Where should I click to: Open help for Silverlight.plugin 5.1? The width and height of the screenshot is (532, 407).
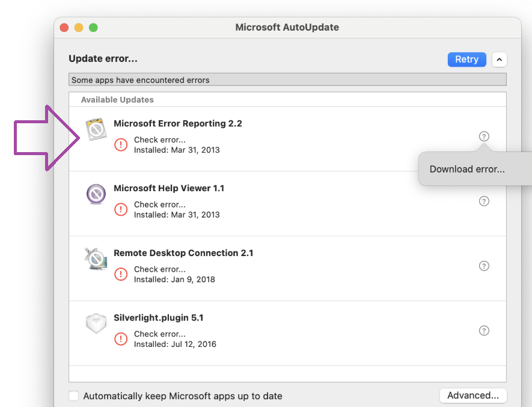(x=484, y=331)
